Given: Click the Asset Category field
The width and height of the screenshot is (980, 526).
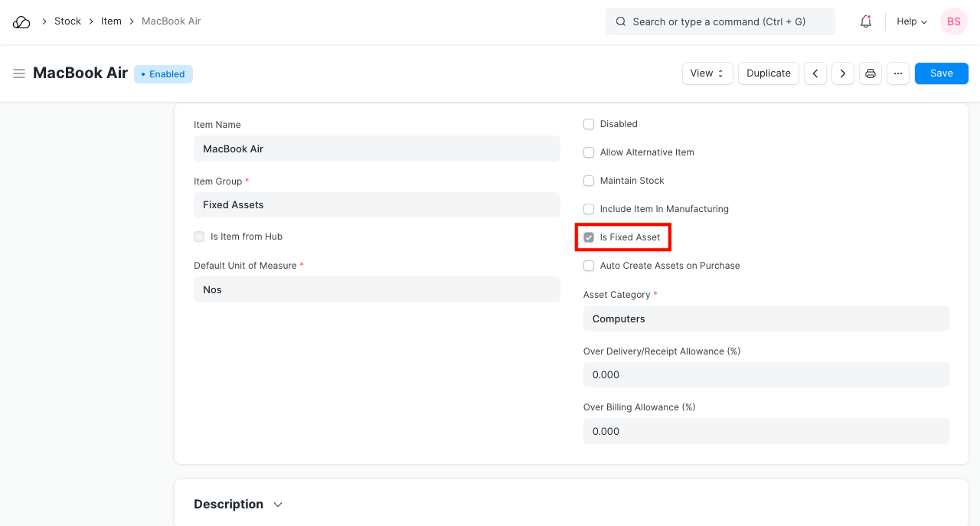Looking at the screenshot, I should (x=766, y=319).
